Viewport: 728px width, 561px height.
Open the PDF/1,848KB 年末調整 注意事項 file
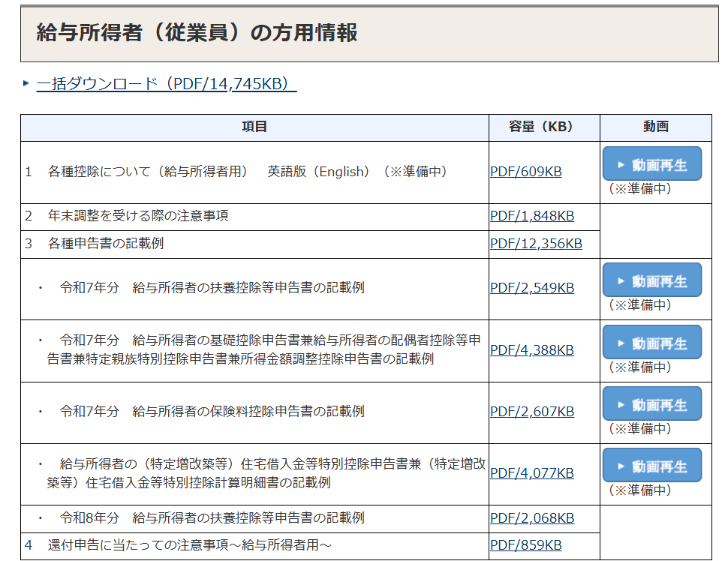[x=531, y=216]
